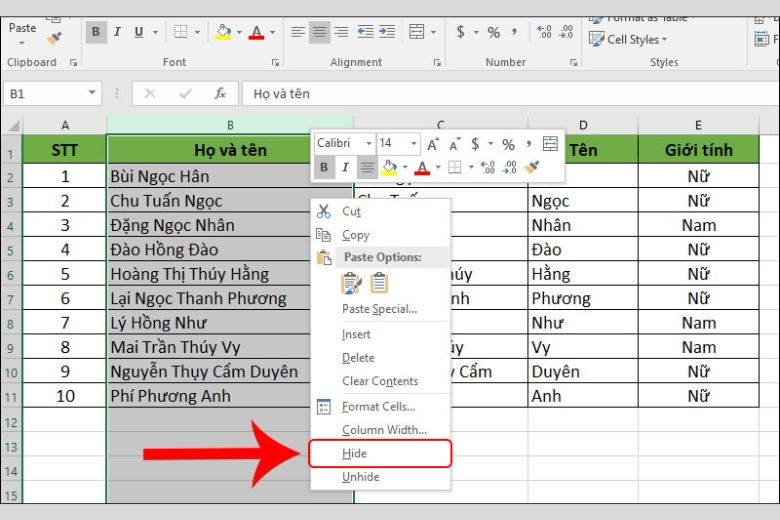780x520 pixels.
Task: Select column E header
Action: tap(698, 125)
